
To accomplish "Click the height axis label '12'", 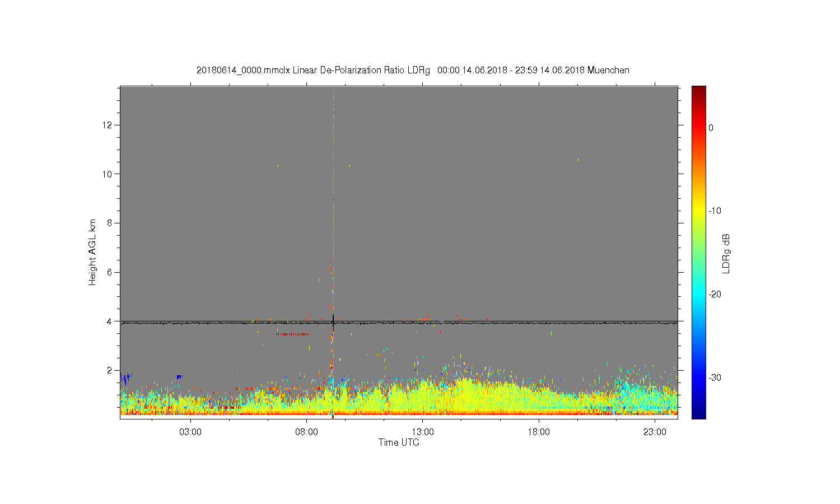I will click(108, 124).
